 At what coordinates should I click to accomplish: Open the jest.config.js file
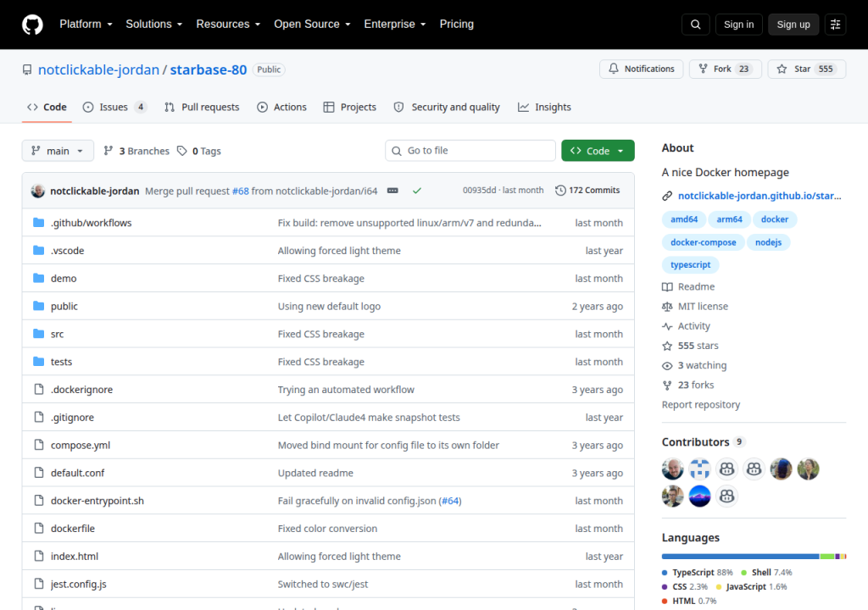tap(79, 584)
